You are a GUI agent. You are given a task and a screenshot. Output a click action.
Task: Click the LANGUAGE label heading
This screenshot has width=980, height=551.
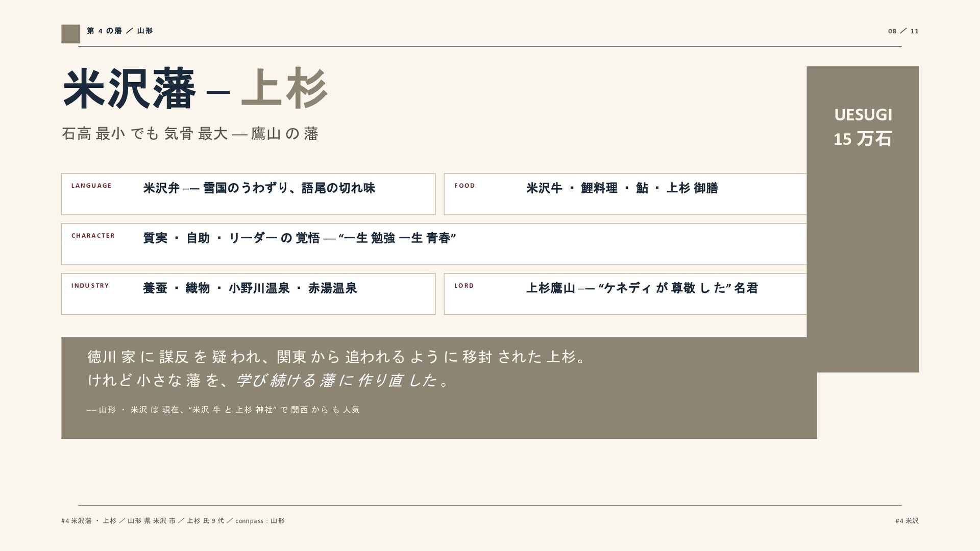pos(91,186)
